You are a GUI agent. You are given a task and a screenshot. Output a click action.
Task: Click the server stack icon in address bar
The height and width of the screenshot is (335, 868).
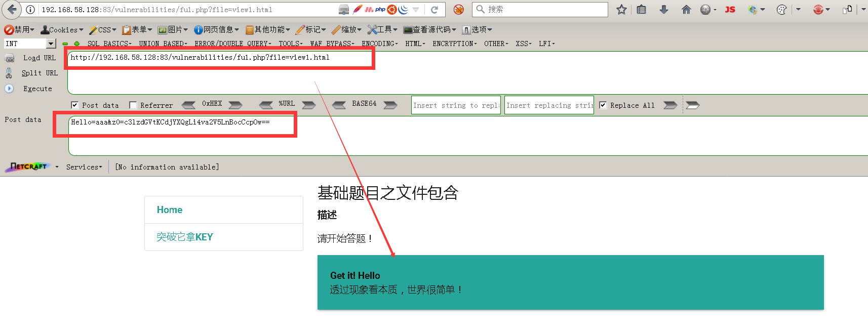[x=344, y=10]
